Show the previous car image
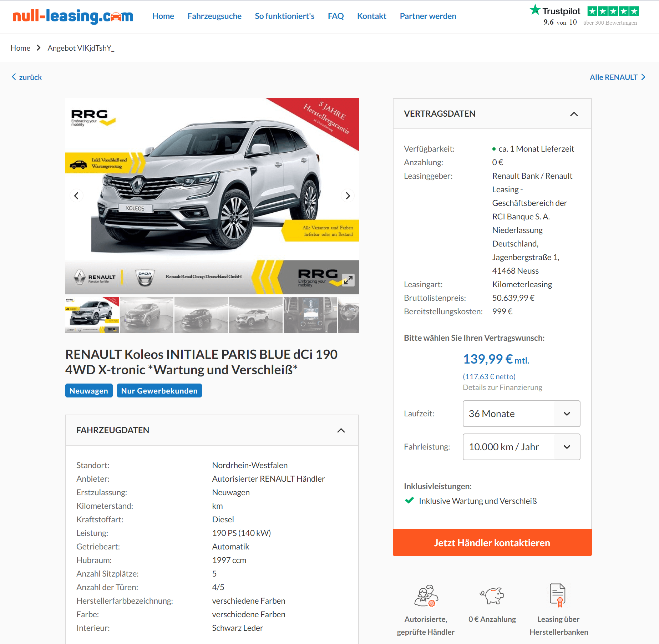This screenshot has height=644, width=659. [76, 196]
